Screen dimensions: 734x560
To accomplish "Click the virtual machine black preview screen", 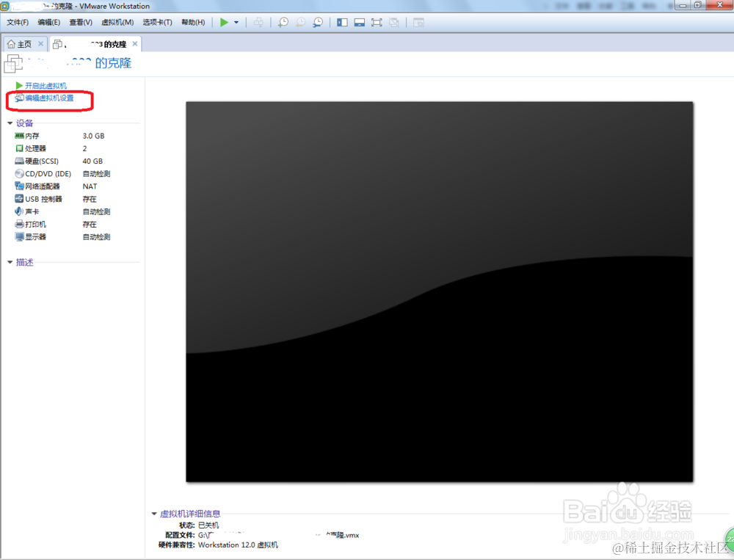I will pyautogui.click(x=440, y=291).
